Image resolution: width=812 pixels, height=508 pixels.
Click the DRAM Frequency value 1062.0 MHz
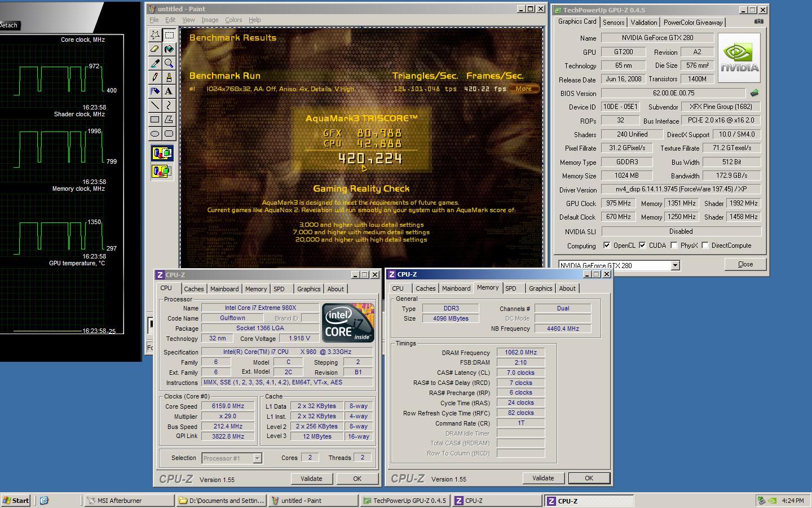[x=520, y=352]
